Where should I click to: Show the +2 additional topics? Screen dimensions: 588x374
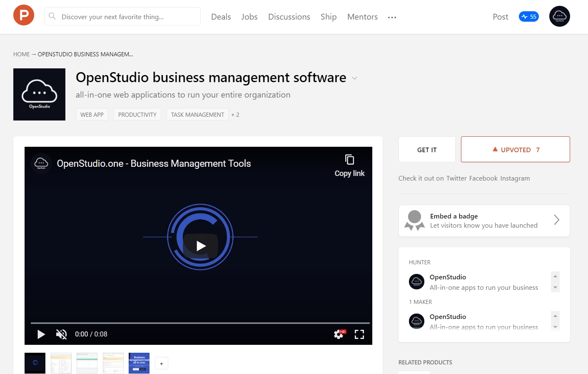pyautogui.click(x=235, y=115)
